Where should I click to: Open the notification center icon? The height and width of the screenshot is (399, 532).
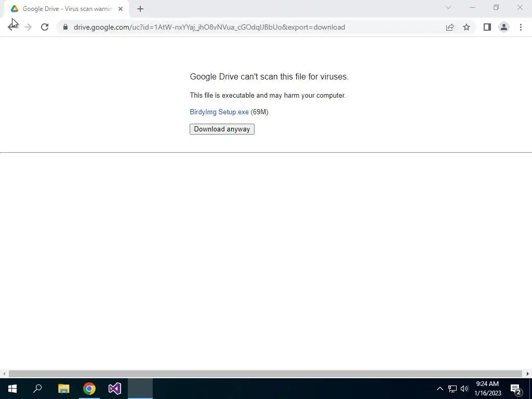pos(516,389)
